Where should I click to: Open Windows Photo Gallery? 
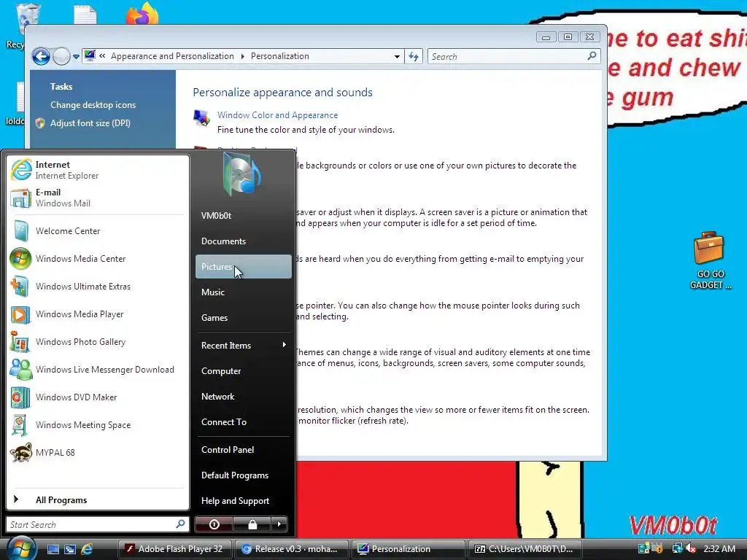(97, 342)
